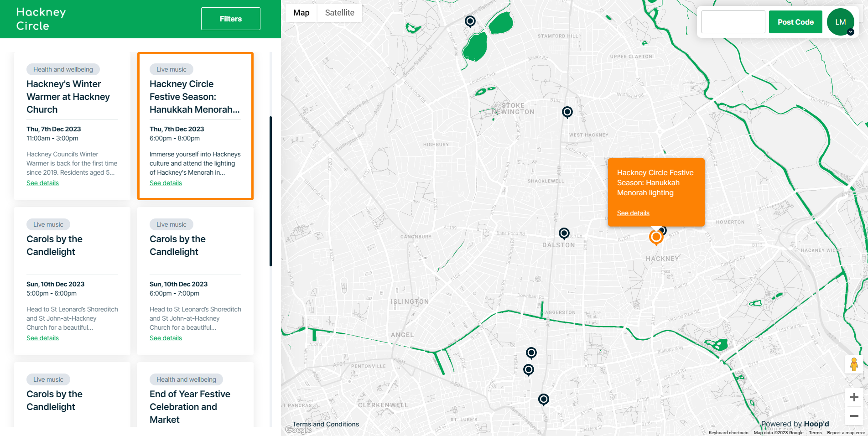This screenshot has width=868, height=436.
Task: Click Report a map error
Action: click(846, 433)
